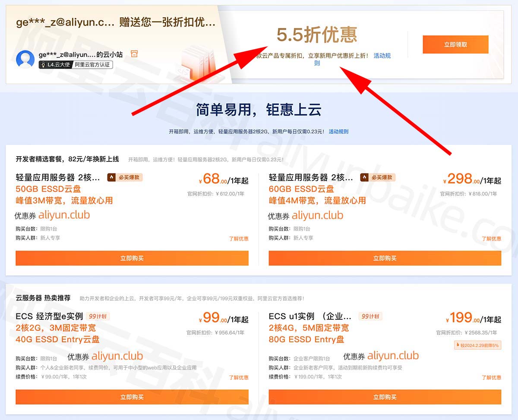Click 官网折扣价 ¥956.64/1年 text
This screenshot has height=420, width=518.
(x=215, y=333)
